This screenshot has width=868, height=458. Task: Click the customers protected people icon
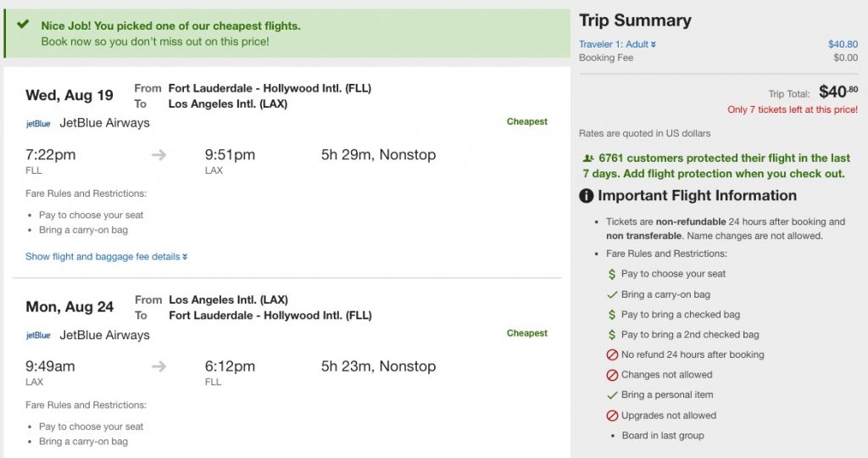588,159
